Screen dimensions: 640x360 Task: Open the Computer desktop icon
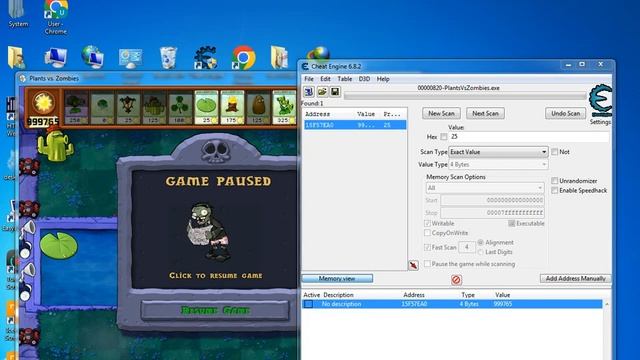55,58
